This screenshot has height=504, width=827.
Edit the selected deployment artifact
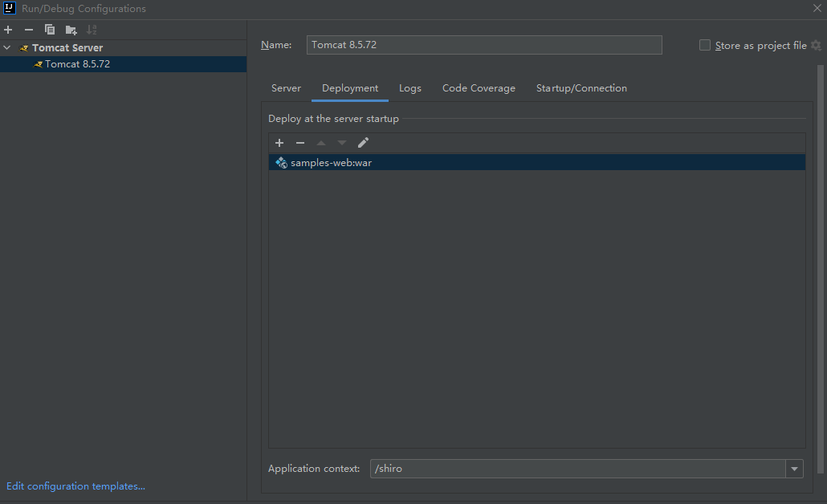[x=363, y=143]
